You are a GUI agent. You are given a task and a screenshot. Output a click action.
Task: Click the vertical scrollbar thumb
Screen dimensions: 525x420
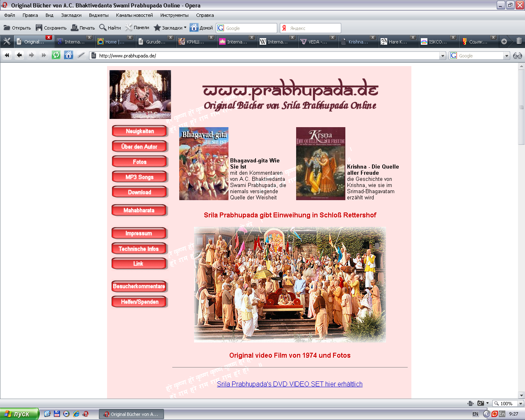(x=521, y=107)
